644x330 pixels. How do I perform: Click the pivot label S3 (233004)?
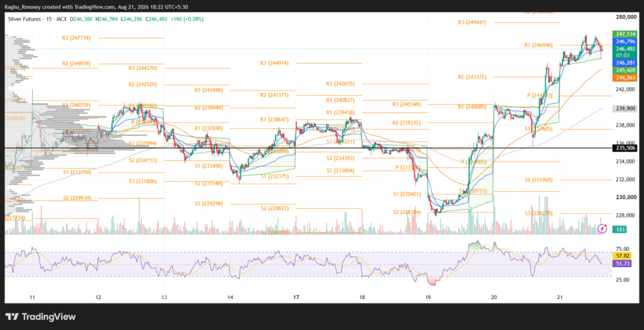tap(340, 171)
